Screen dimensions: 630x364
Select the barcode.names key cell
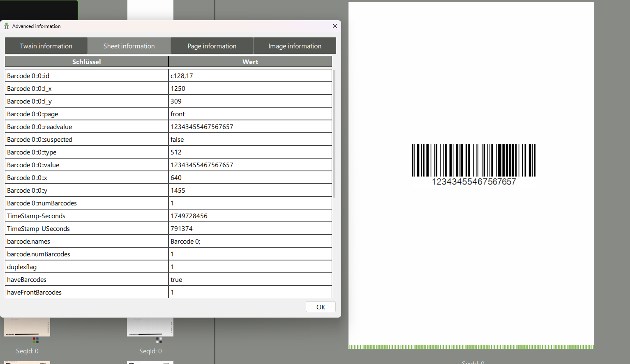pos(87,241)
